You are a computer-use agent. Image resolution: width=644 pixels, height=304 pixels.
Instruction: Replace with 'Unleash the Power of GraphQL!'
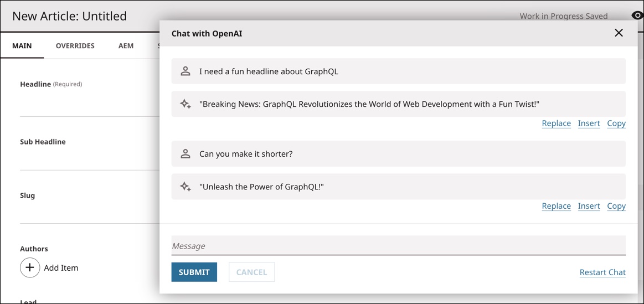[x=556, y=206]
